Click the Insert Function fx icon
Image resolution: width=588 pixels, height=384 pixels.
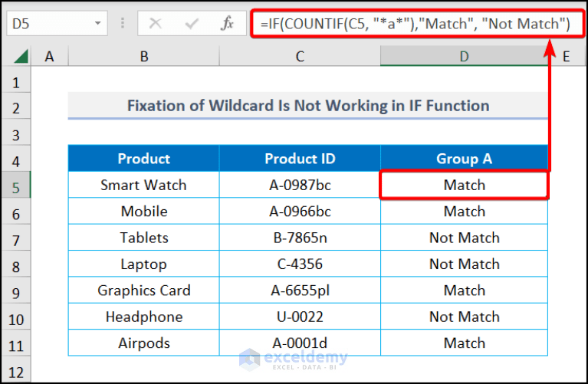click(227, 23)
